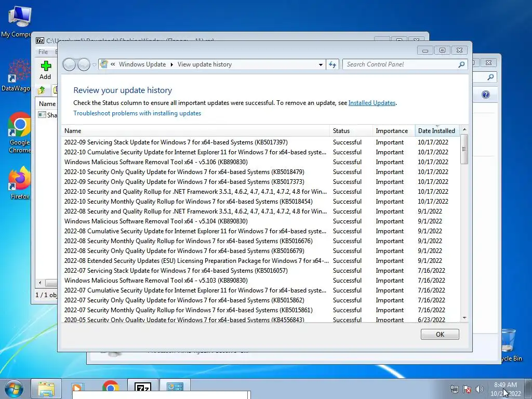Click the help icon in the background window
This screenshot has height=399, width=532.
tap(486, 95)
